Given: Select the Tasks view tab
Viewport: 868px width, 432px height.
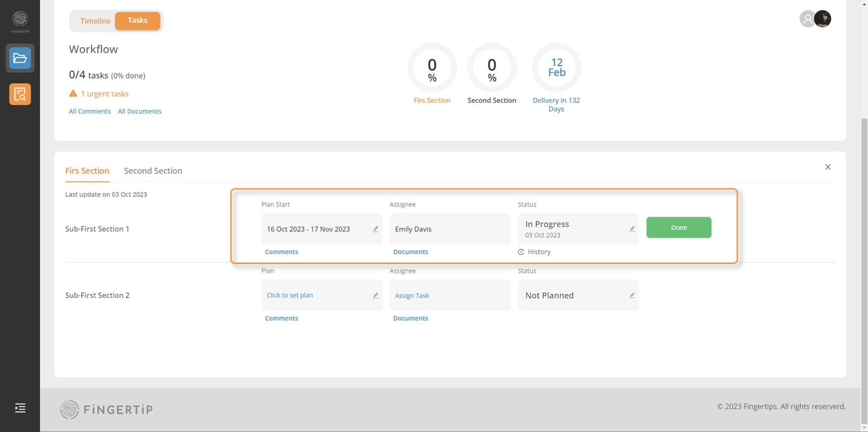Looking at the screenshot, I should coord(137,20).
